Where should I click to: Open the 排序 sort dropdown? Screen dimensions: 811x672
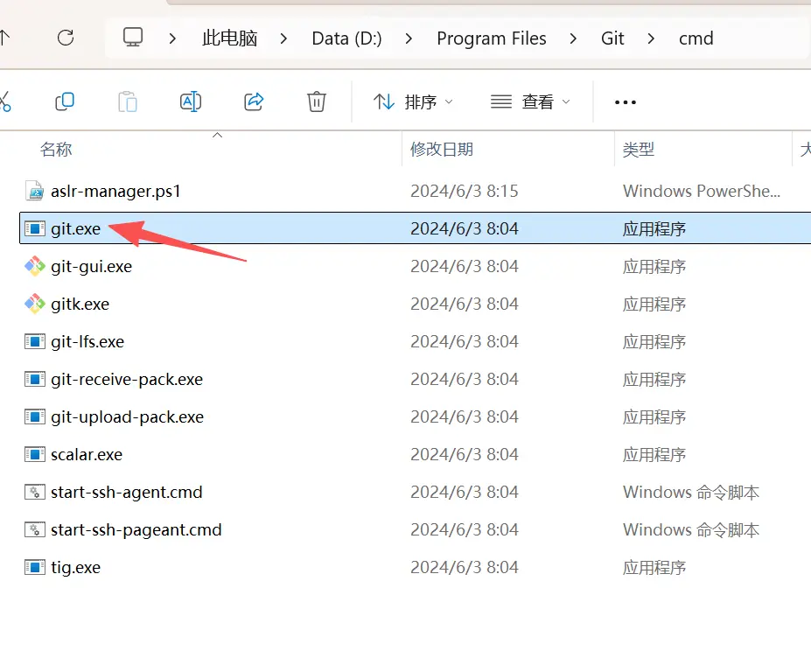pos(413,101)
